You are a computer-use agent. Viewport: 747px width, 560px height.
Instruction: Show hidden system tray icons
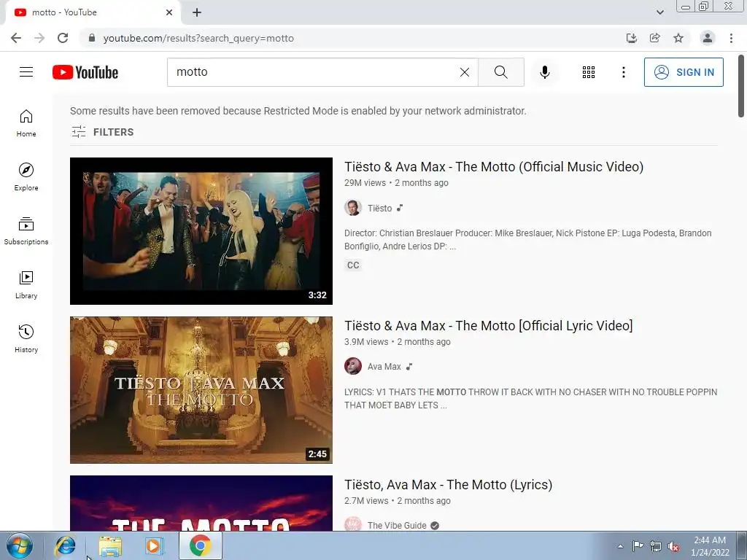[620, 546]
